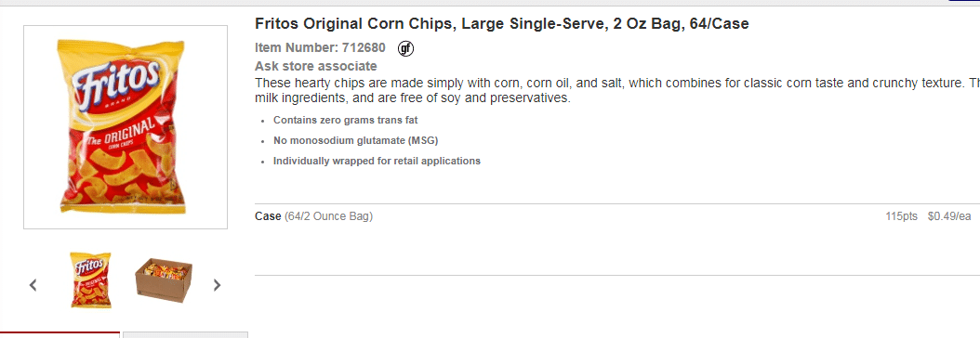980x338 pixels.
Task: Click the $0.49/ea price
Action: (x=949, y=216)
